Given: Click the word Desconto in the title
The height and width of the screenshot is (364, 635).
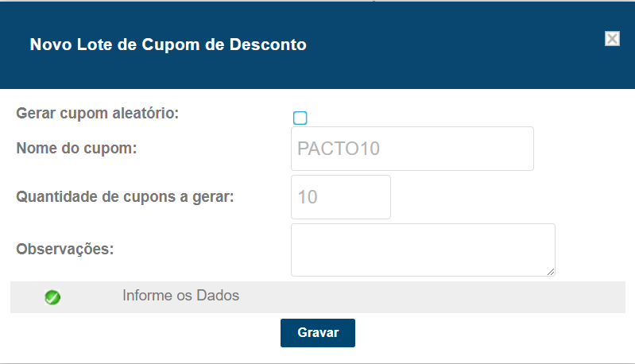Looking at the screenshot, I should (x=267, y=45).
